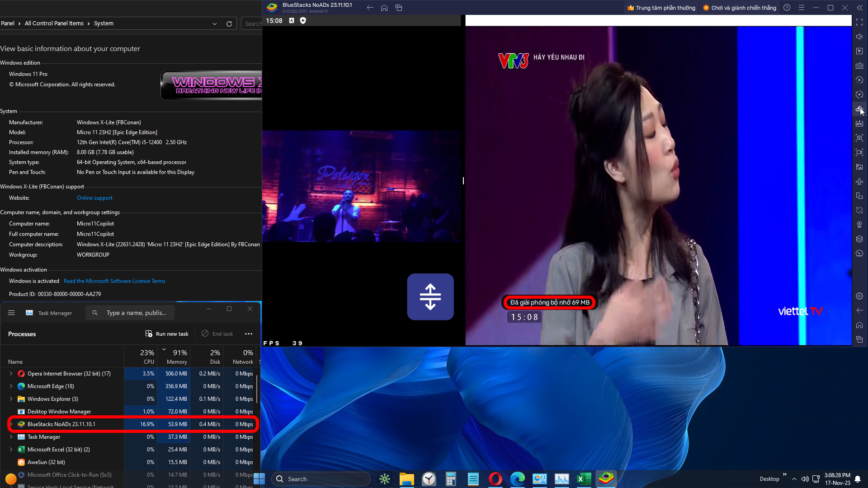Viewport: 868px width, 488px height.
Task: Click the BlueStacks layers stack icon
Action: [x=859, y=239]
